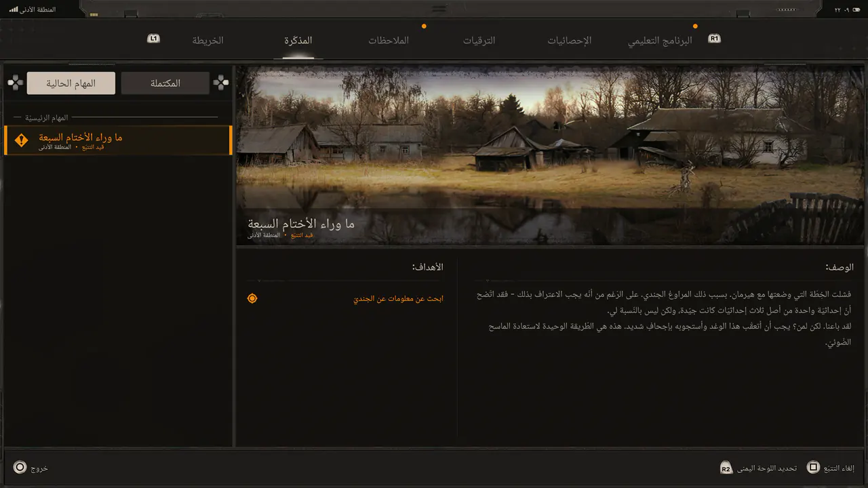Screen dimensions: 868x488
Task: Select the ما وراء الأختام السبعة quest entry
Action: tap(118, 140)
